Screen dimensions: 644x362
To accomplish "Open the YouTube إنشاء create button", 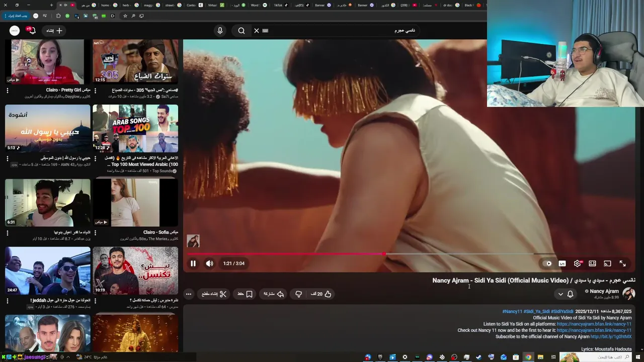I will (x=54, y=31).
